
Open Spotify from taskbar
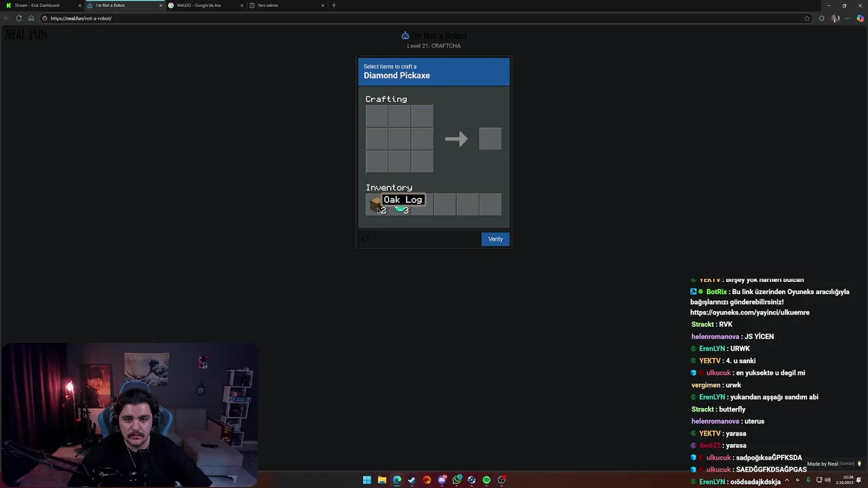(486, 480)
